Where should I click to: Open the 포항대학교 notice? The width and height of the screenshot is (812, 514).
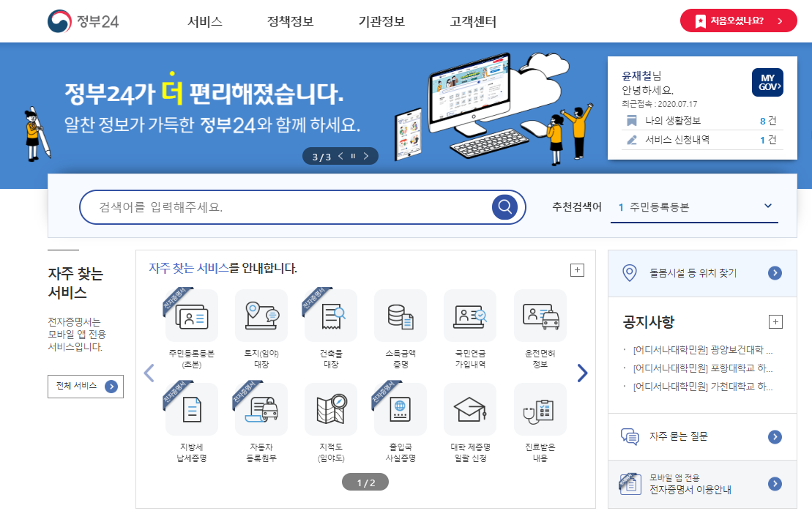[x=703, y=368]
